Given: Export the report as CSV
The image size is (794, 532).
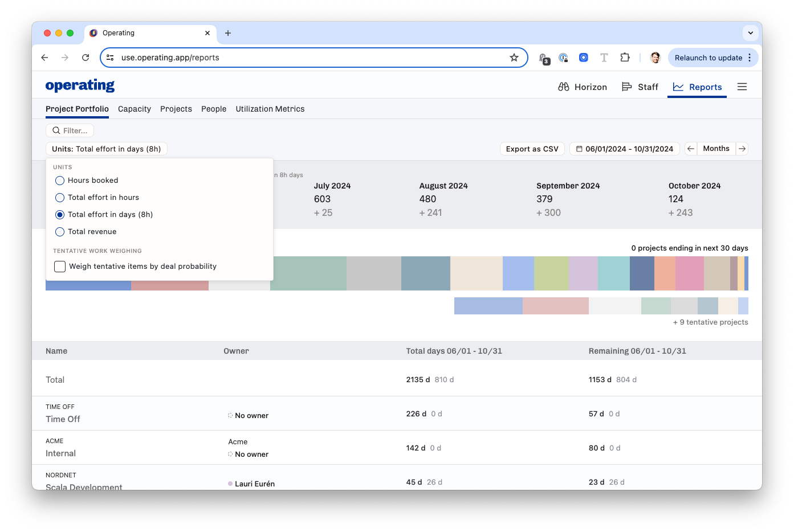Looking at the screenshot, I should (532, 149).
